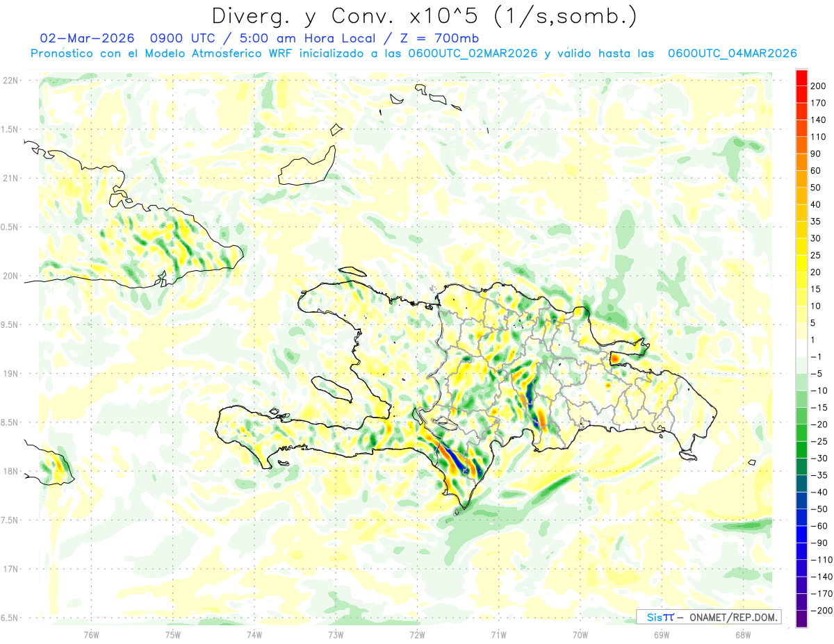Click the '5:00 am Hora Local' text

pos(309,38)
